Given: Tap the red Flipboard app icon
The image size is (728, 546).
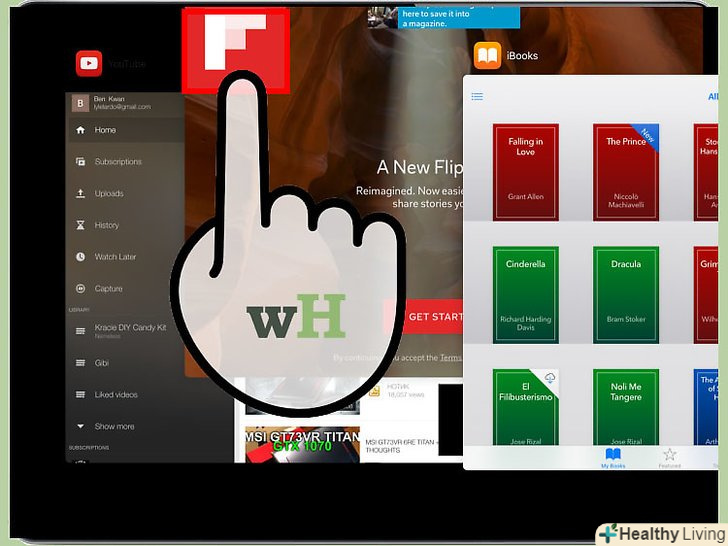Looking at the screenshot, I should click(x=236, y=51).
